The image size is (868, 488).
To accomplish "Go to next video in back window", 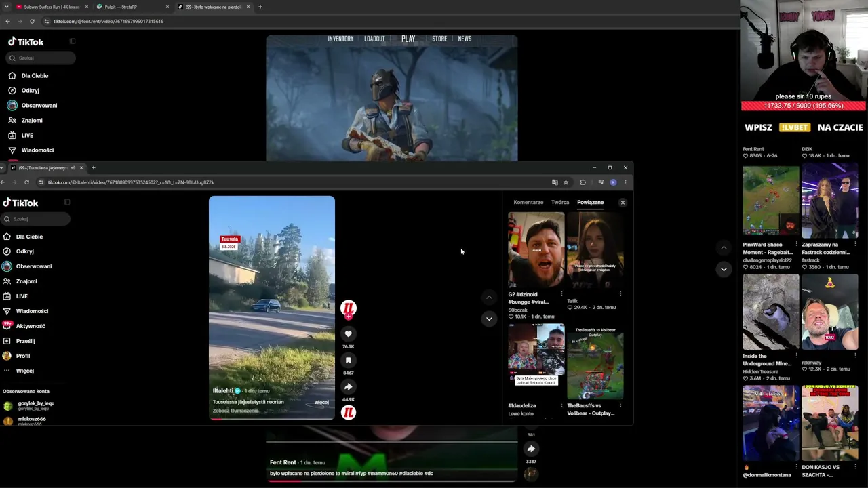I will [724, 269].
